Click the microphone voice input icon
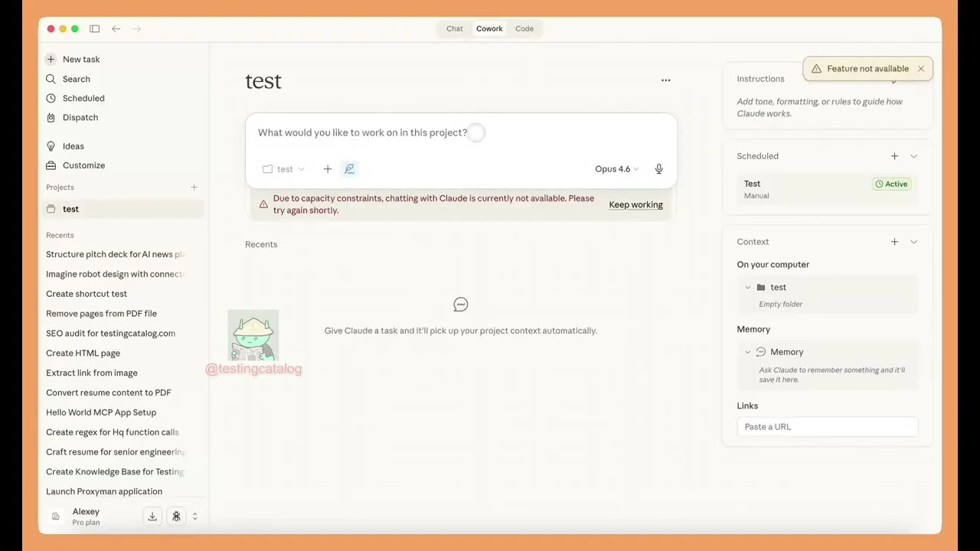Screen dimensions: 980x551 coord(658,169)
